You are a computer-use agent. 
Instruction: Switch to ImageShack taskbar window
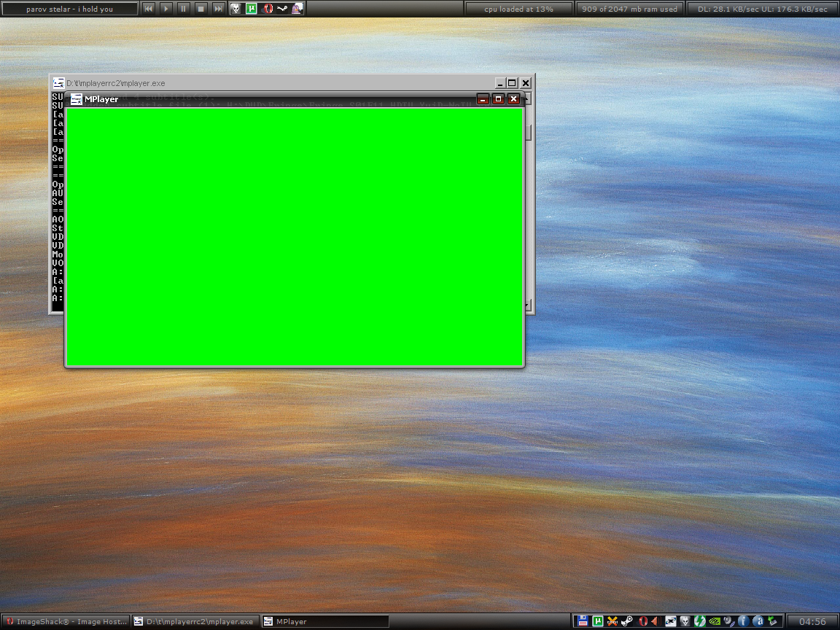click(66, 621)
